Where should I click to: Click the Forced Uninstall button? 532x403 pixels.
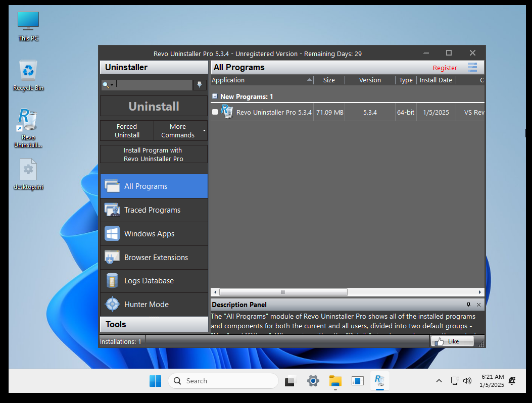point(127,131)
